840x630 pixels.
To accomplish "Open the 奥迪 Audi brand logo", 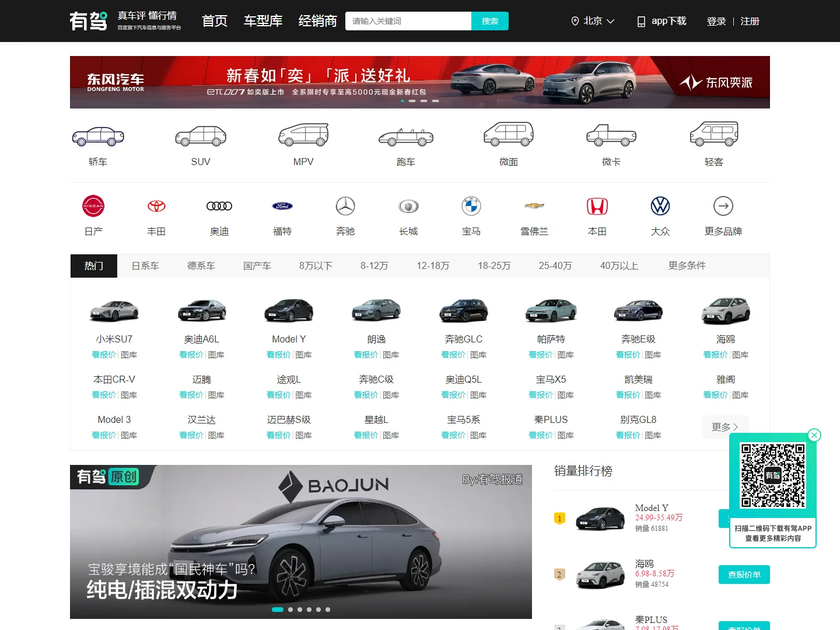I will point(219,206).
